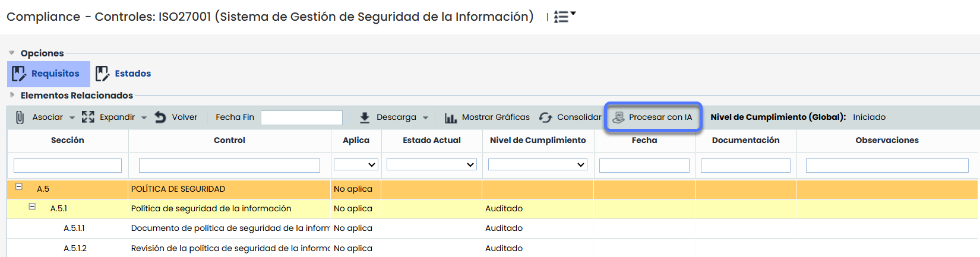Image resolution: width=980 pixels, height=257 pixels.
Task: Switch to the Estados tab
Action: tap(124, 74)
